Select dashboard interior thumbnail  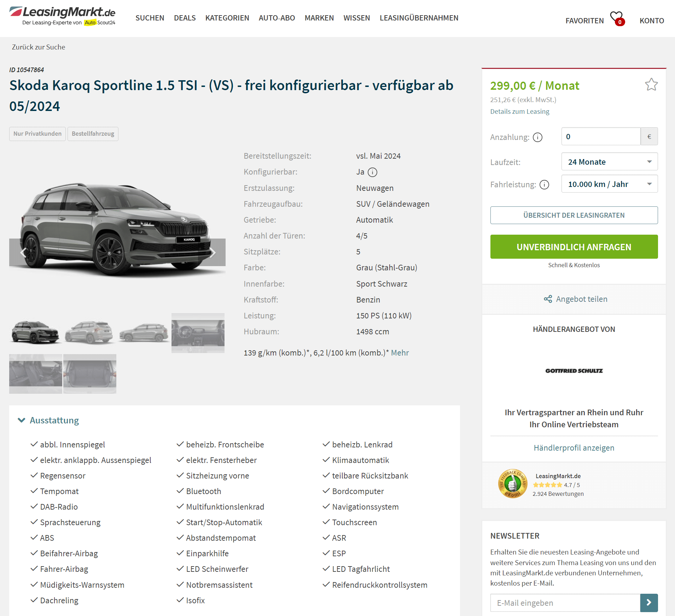[x=198, y=333]
